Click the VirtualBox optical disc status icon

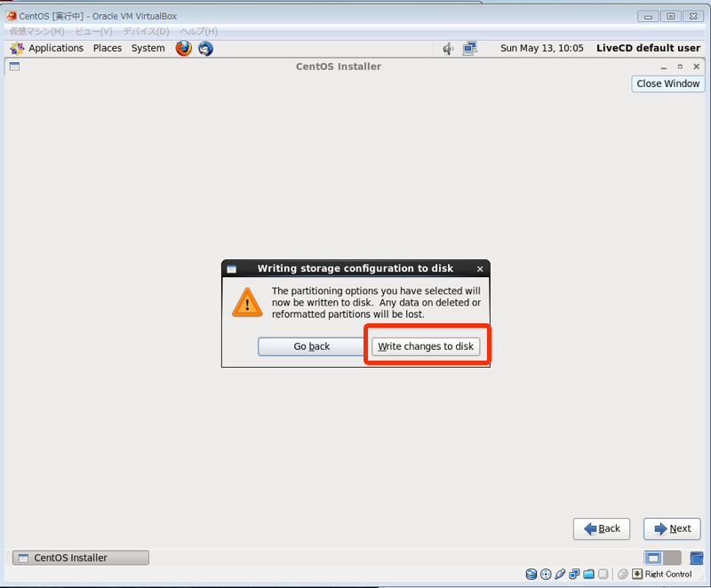coord(546,574)
